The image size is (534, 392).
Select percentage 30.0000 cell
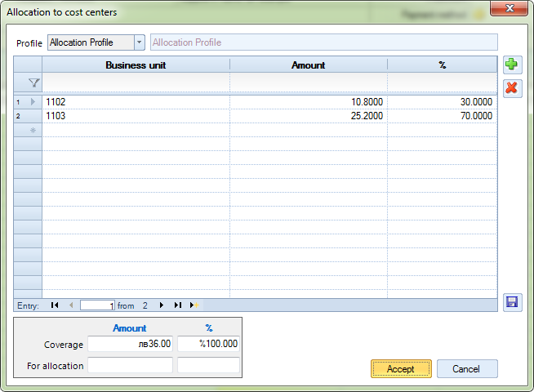point(442,102)
